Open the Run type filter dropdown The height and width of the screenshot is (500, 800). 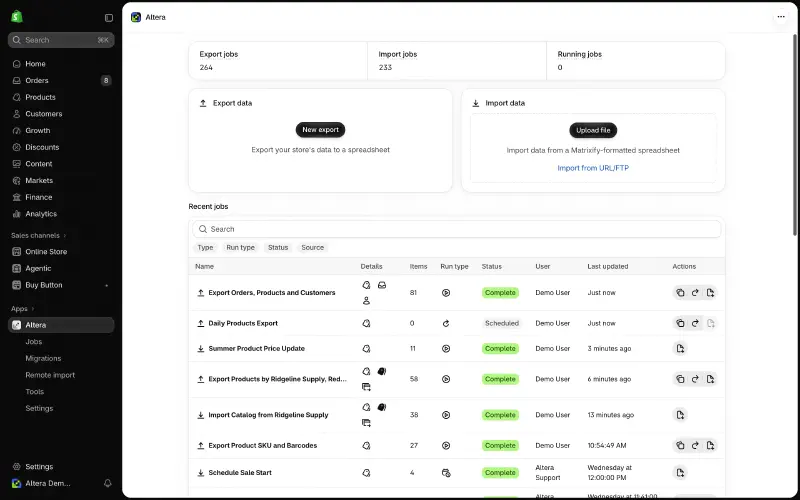pyautogui.click(x=240, y=247)
